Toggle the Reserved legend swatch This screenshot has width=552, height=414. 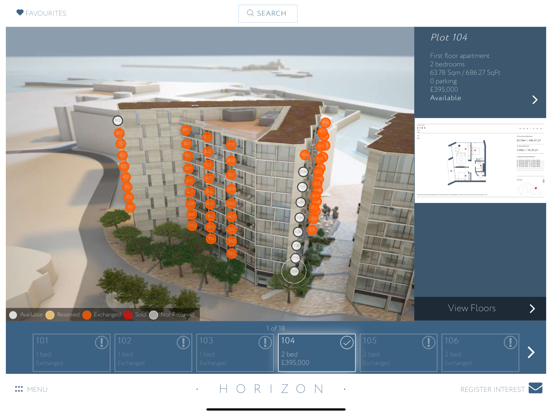[x=50, y=315]
